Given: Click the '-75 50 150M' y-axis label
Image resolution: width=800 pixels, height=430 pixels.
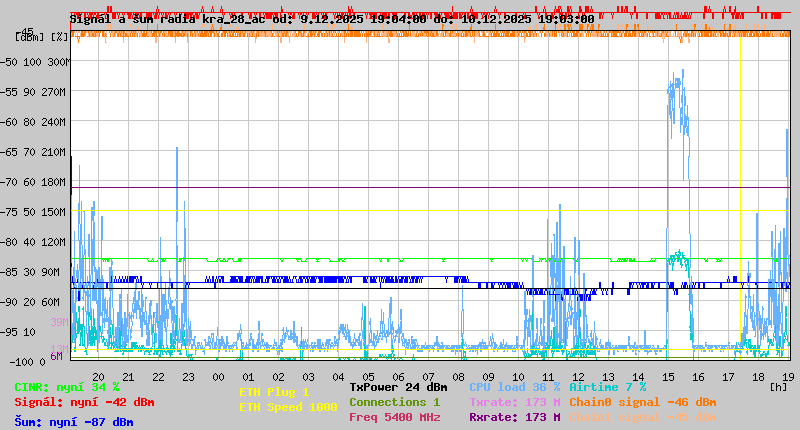Looking at the screenshot, I should 33,212.
